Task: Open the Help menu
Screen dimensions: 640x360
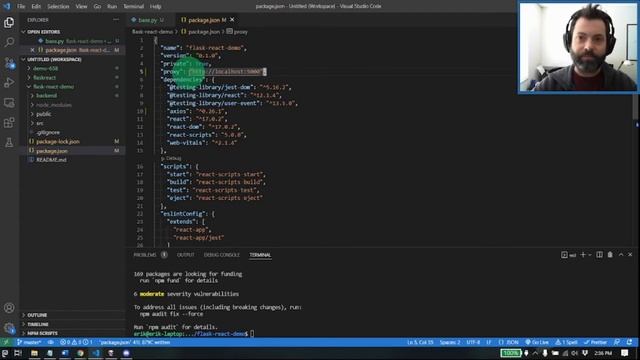Action: (155, 6)
